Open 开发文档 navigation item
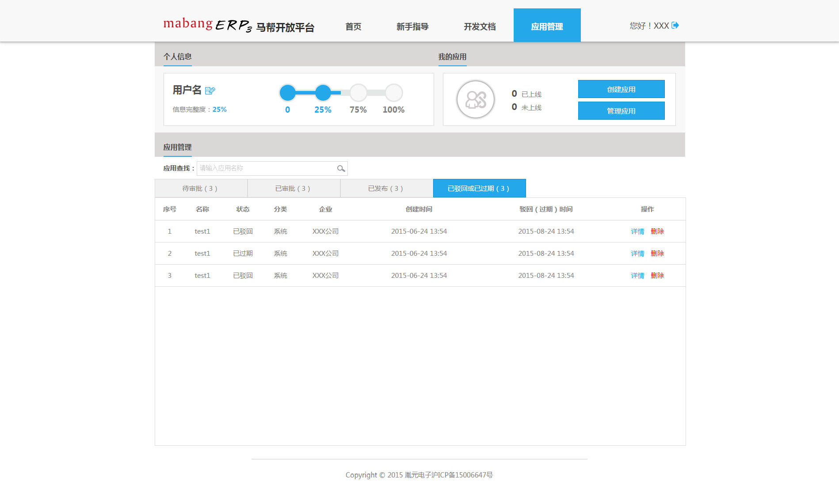This screenshot has height=504, width=839. click(480, 27)
